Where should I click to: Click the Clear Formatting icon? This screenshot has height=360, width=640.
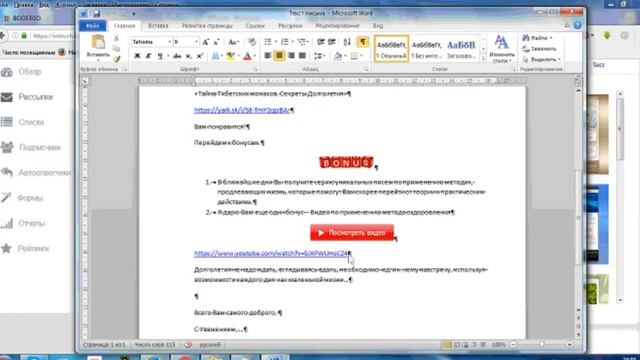pyautogui.click(x=252, y=42)
